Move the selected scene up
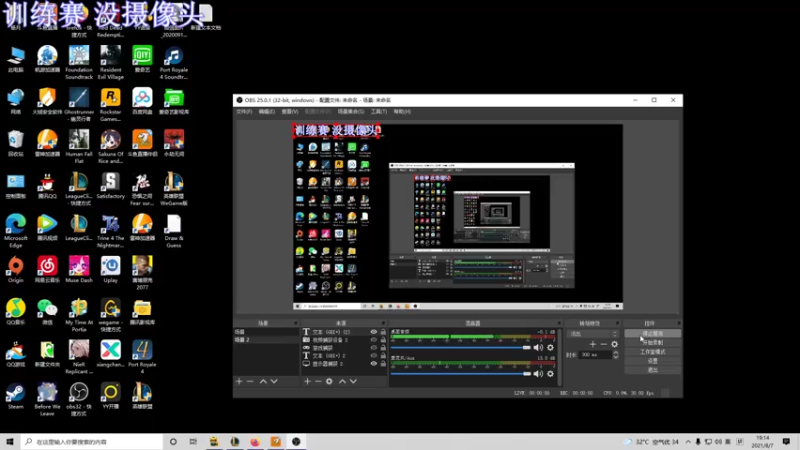This screenshot has width=800, height=450. 263,381
